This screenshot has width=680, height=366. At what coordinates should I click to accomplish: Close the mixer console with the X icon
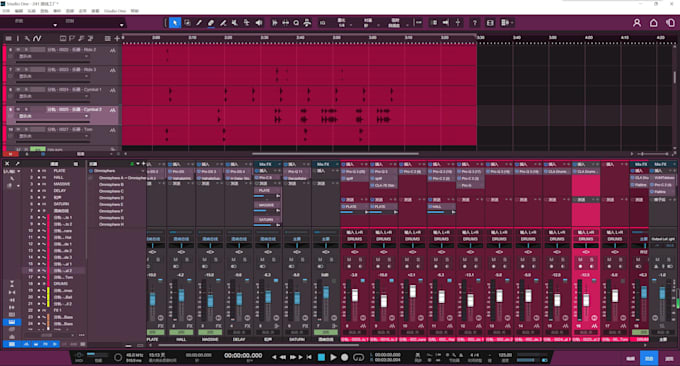(x=7, y=163)
